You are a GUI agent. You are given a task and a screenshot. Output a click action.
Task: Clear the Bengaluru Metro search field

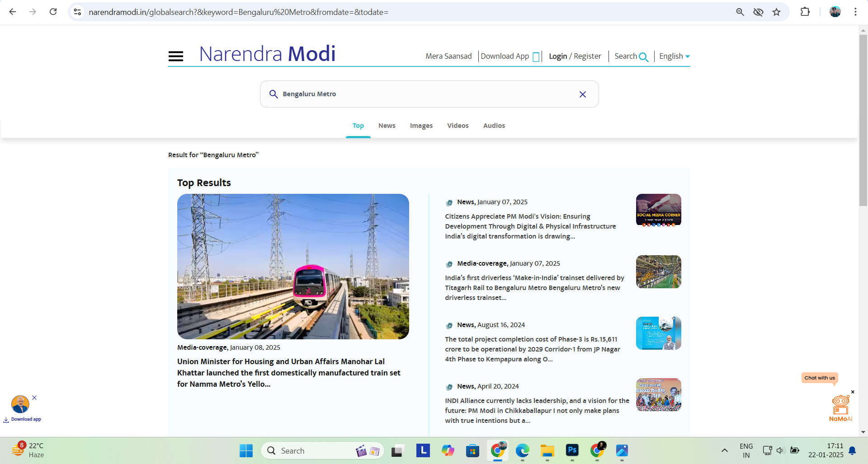582,94
